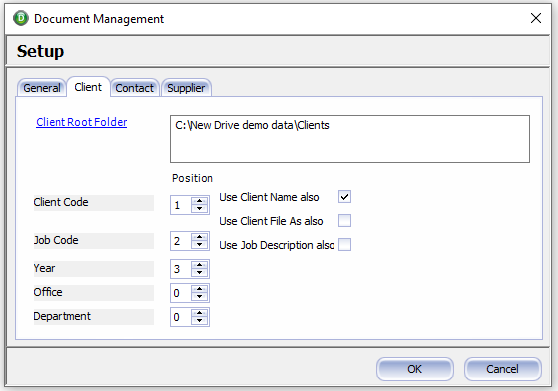Viewport: 558px width, 391px height.
Task: Click the Year position value field
Action: (x=181, y=269)
